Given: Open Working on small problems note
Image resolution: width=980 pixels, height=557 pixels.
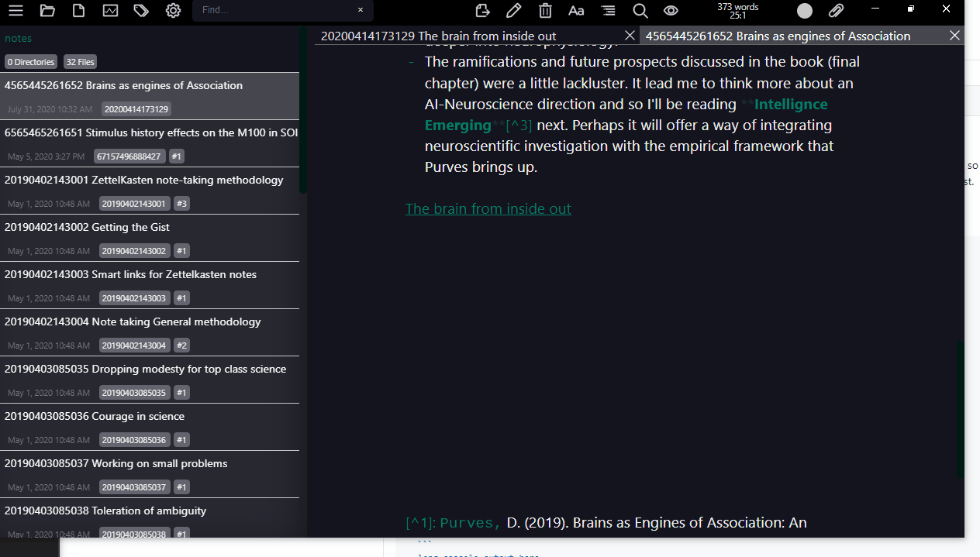Looking at the screenshot, I should (x=150, y=474).
